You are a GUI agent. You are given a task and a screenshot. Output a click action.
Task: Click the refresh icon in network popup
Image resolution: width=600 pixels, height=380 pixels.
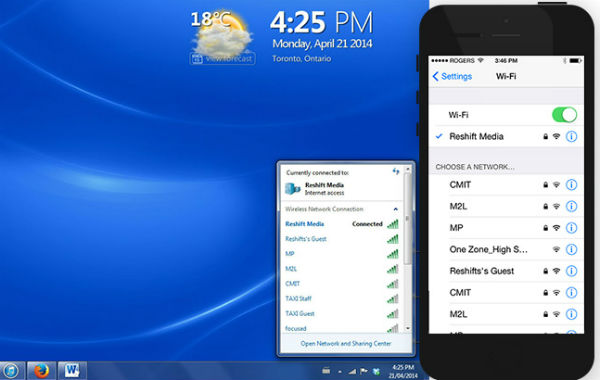pos(396,171)
